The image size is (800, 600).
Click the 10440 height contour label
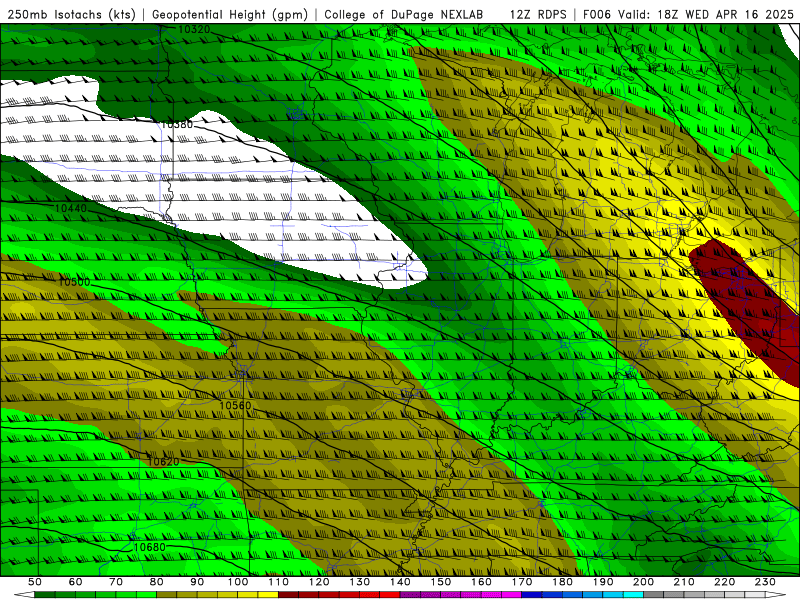click(x=71, y=208)
